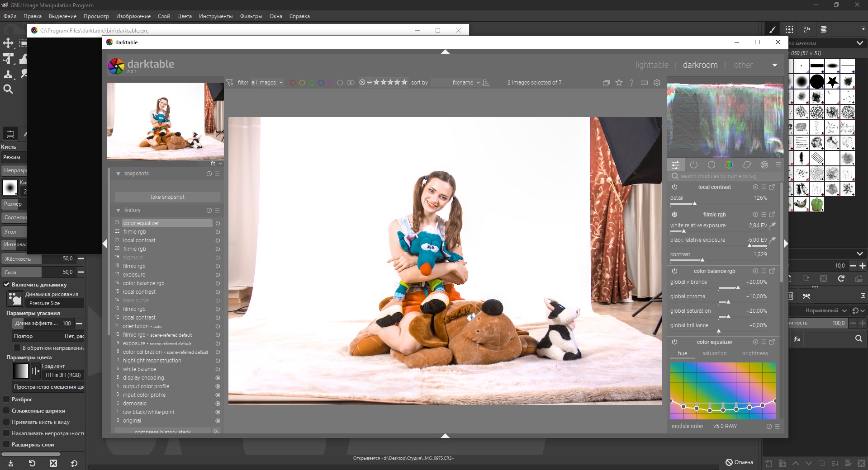
Task: Enable the Разброс checkbox
Action: coord(7,399)
